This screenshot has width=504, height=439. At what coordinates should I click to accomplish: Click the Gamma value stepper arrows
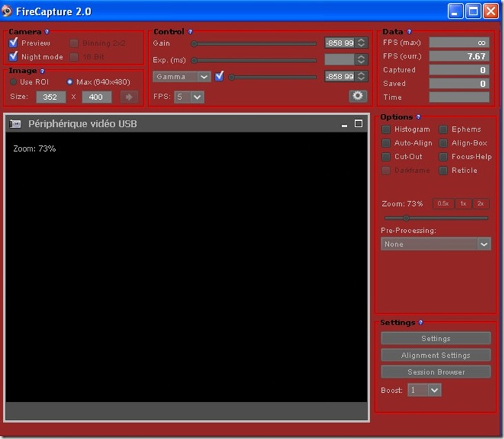(x=361, y=76)
